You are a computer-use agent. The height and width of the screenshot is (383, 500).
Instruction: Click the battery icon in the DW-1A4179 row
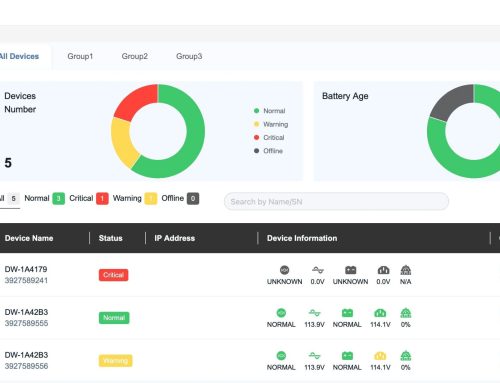click(350, 270)
